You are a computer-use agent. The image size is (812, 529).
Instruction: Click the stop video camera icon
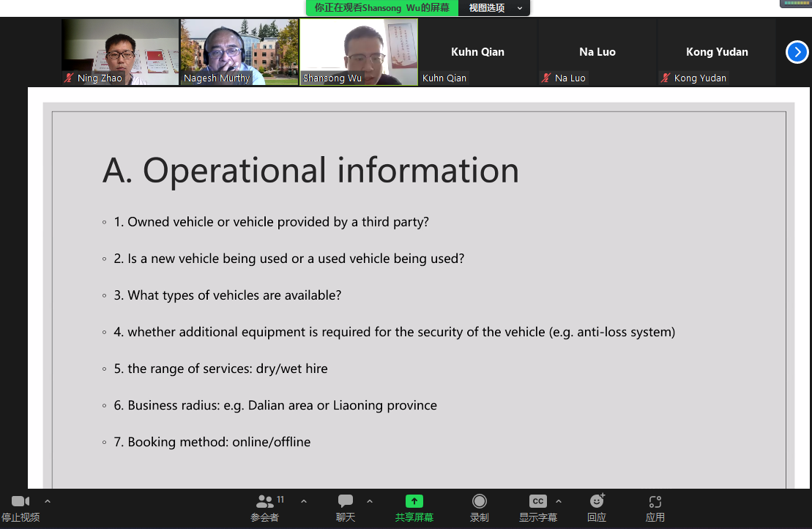coord(21,501)
